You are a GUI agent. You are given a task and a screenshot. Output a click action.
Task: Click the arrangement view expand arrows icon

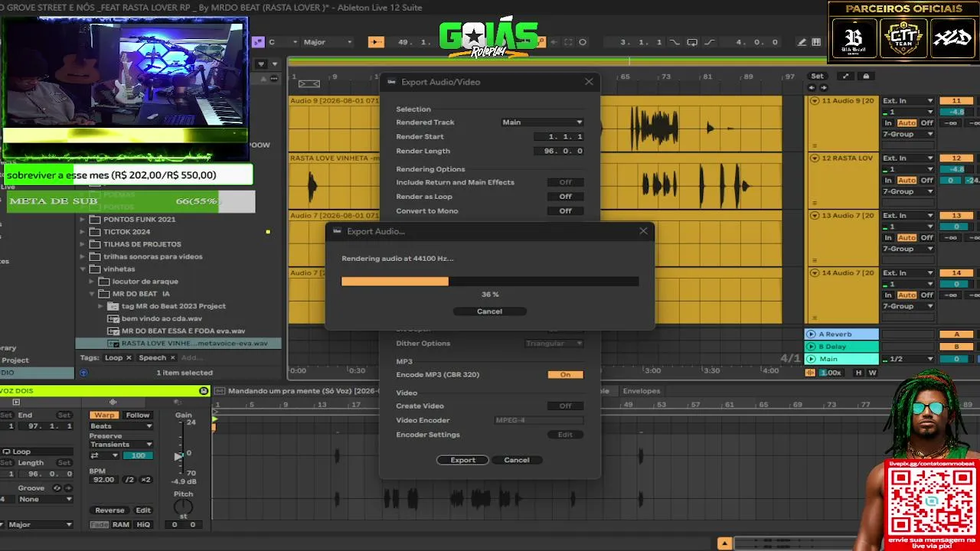tap(845, 76)
